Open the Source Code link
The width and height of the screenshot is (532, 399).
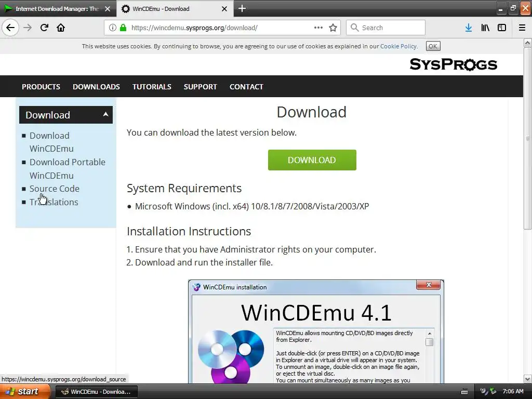point(54,189)
